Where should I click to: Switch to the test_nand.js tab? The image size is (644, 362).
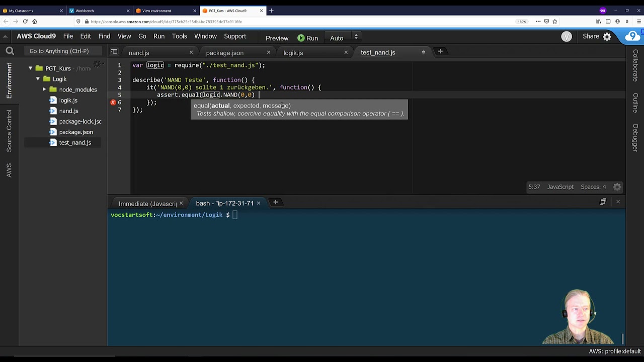coord(378,52)
